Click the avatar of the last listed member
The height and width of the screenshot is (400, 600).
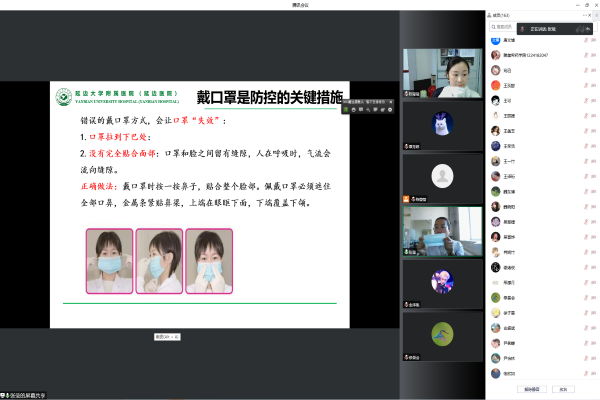click(x=495, y=373)
